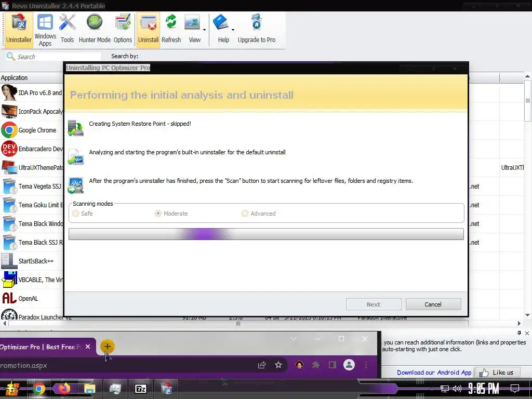Expand the View dropdown arrow
Screen dimensions: 532x399
point(205,30)
